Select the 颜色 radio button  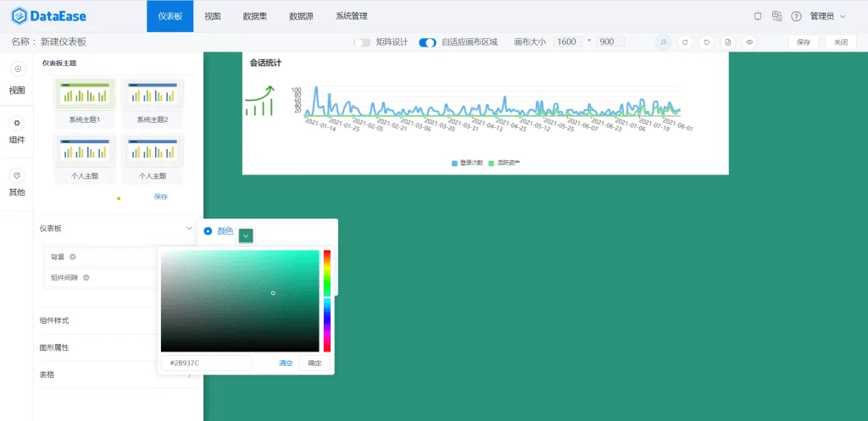[209, 230]
